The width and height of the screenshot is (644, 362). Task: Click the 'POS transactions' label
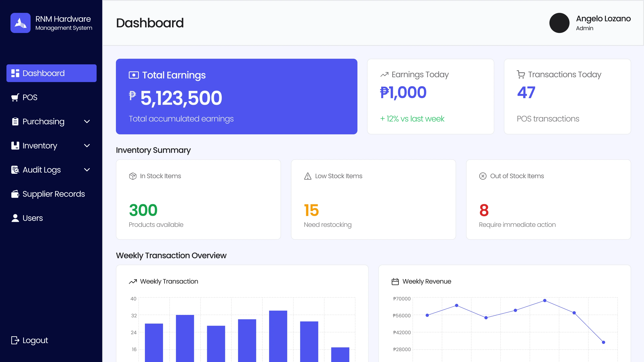coord(548,119)
